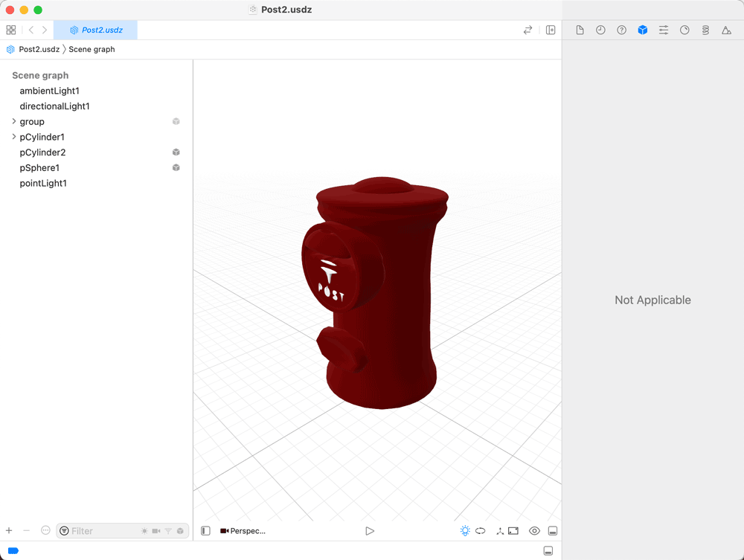
Task: Click Scene graph in the breadcrumb bar
Action: click(x=92, y=49)
